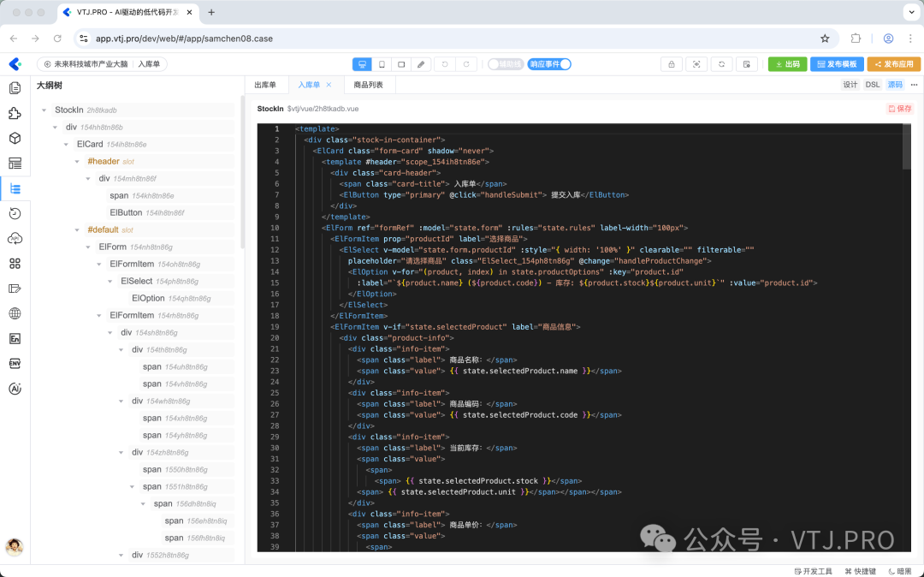Click the preview focus icon in toolbar

(696, 64)
